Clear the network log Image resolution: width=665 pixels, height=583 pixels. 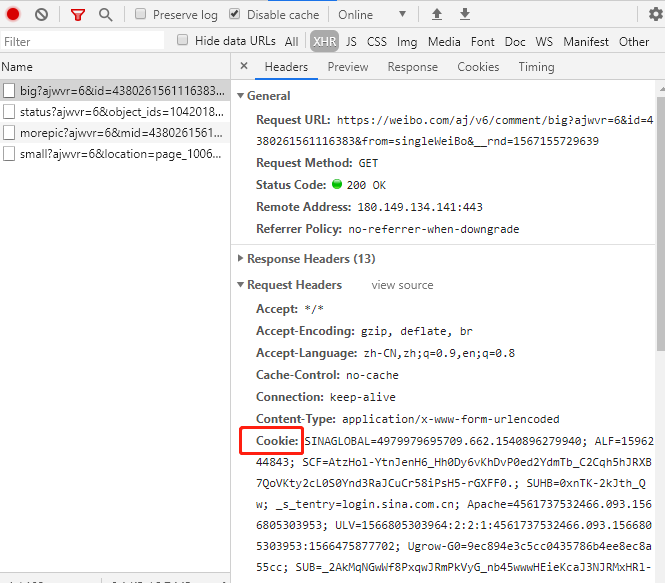(x=41, y=15)
